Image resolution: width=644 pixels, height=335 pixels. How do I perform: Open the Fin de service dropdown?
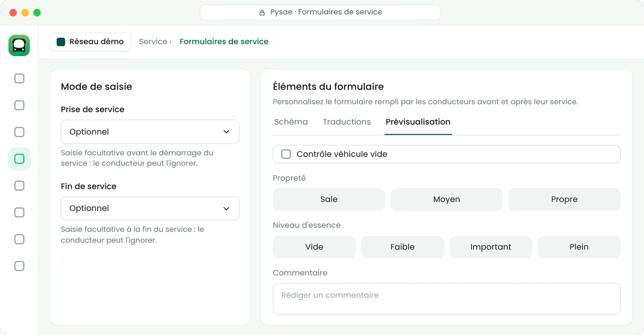tap(150, 209)
